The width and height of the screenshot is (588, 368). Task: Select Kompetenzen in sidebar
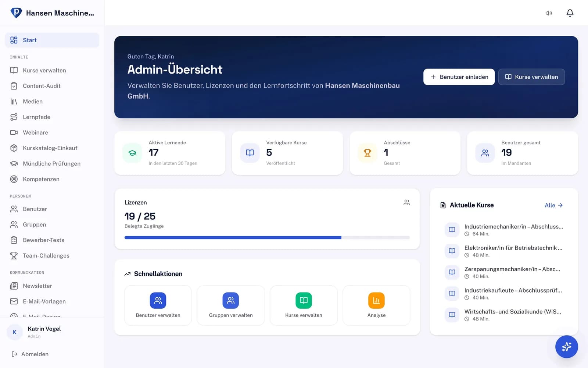(52, 179)
